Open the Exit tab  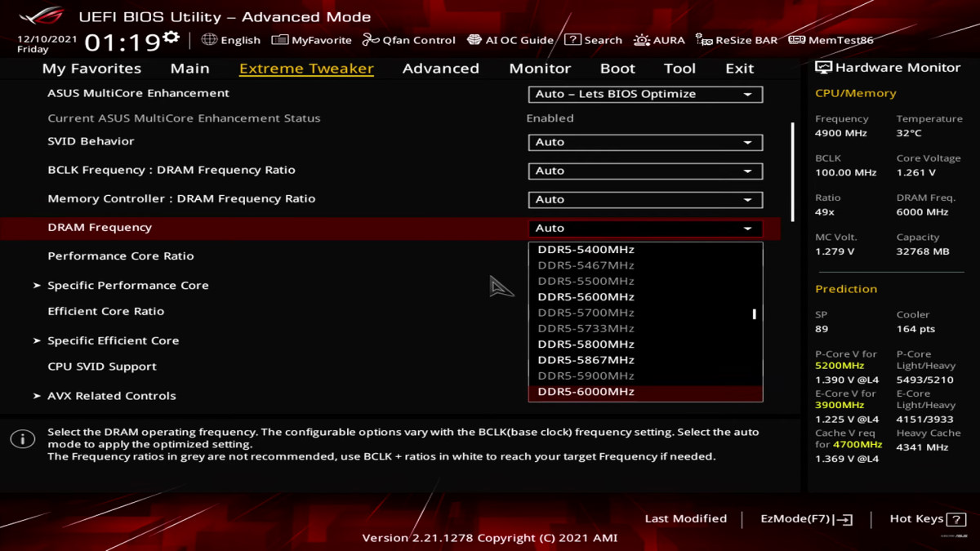pyautogui.click(x=740, y=69)
